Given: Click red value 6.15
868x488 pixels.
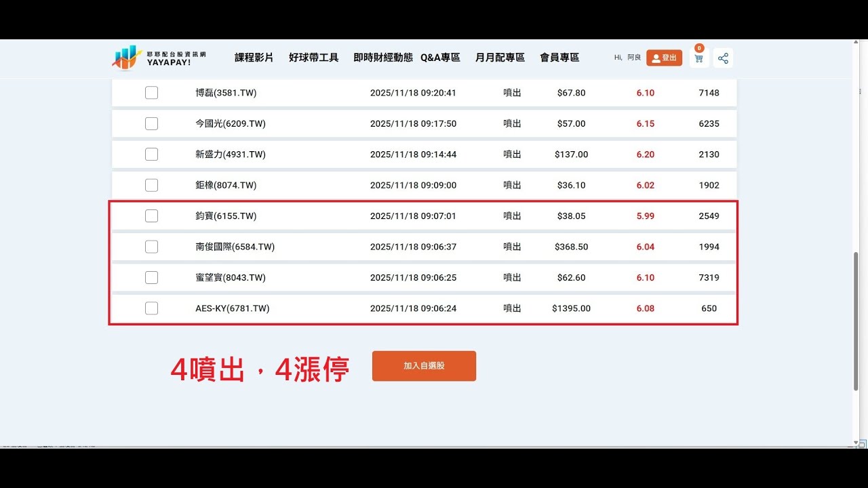Looking at the screenshot, I should click(646, 123).
